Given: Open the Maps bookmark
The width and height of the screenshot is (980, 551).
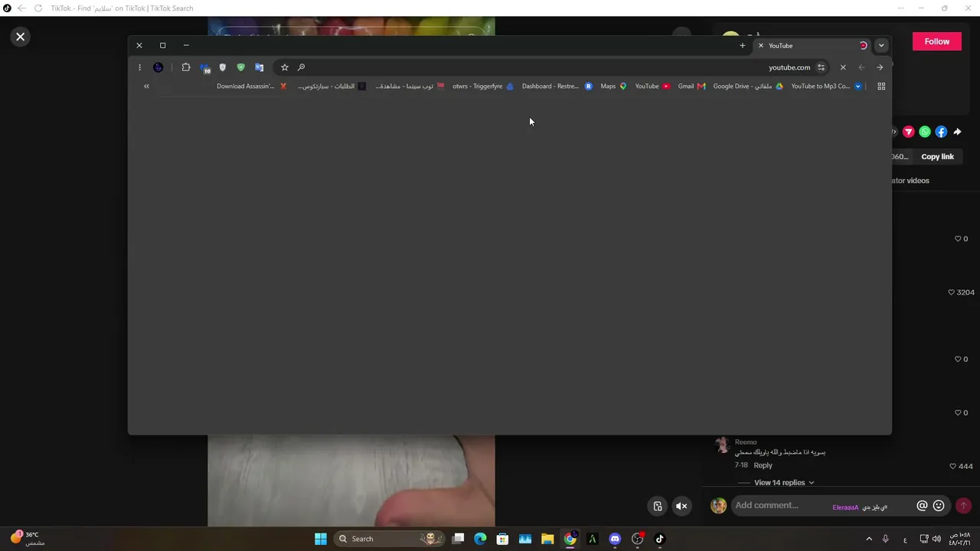Looking at the screenshot, I should [614, 86].
